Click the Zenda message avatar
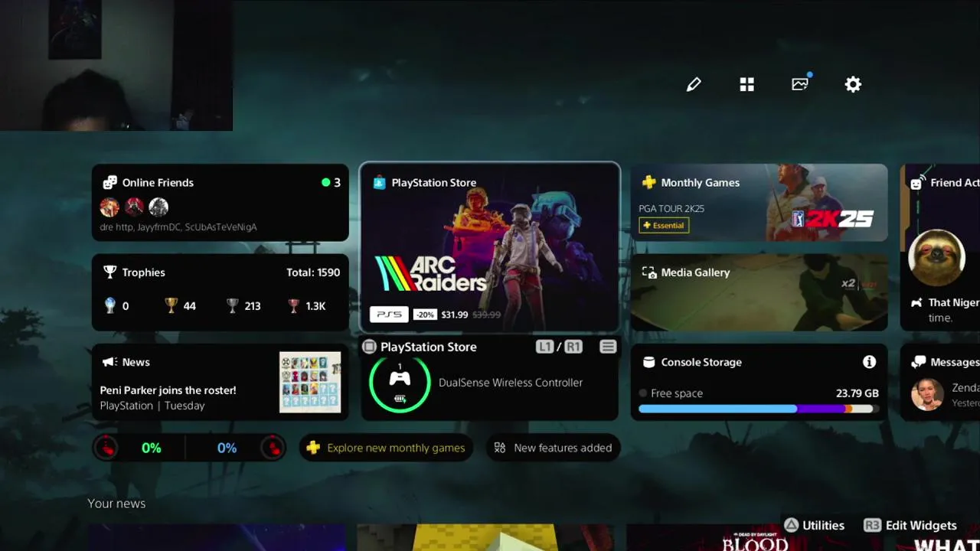 [927, 394]
